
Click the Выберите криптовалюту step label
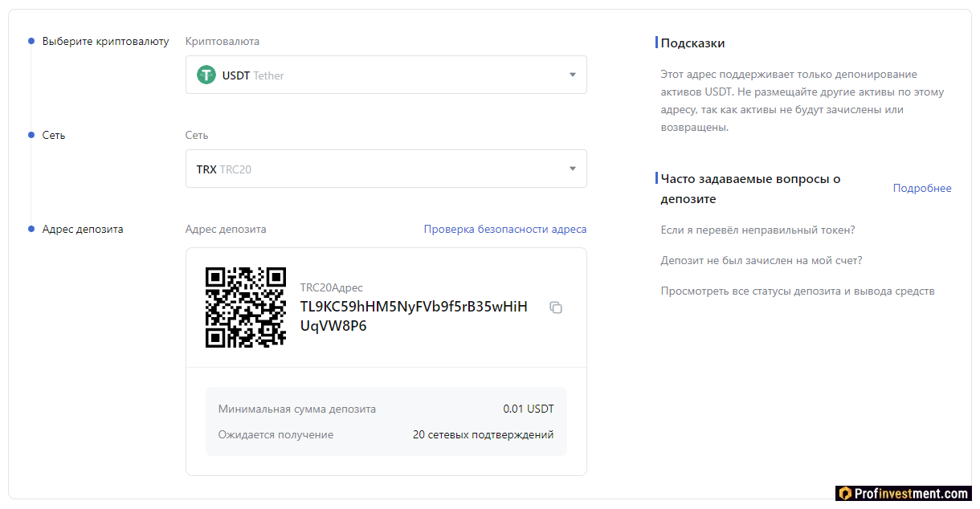click(106, 41)
